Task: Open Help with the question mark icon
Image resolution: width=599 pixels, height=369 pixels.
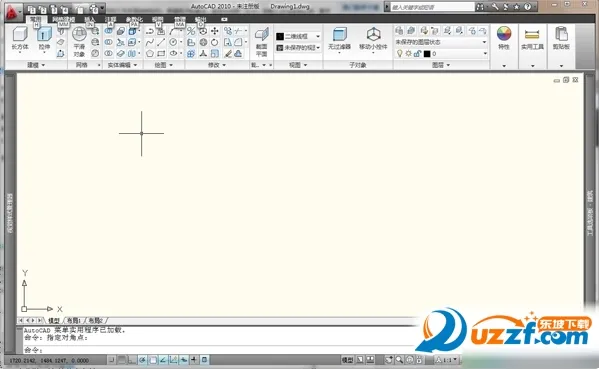Action: click(x=528, y=6)
